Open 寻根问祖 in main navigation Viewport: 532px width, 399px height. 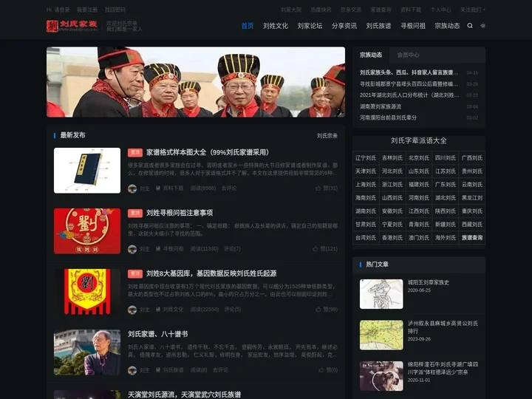(413, 26)
